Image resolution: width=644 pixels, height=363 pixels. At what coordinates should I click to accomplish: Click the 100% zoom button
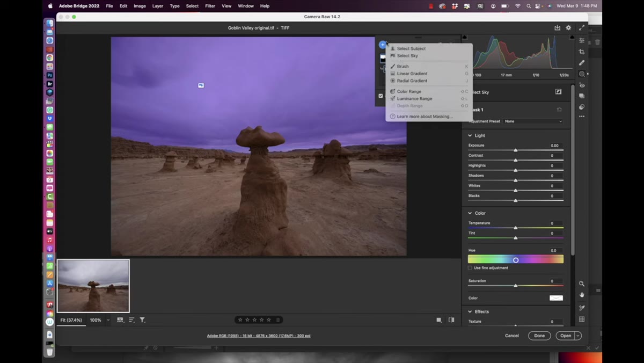pos(96,320)
